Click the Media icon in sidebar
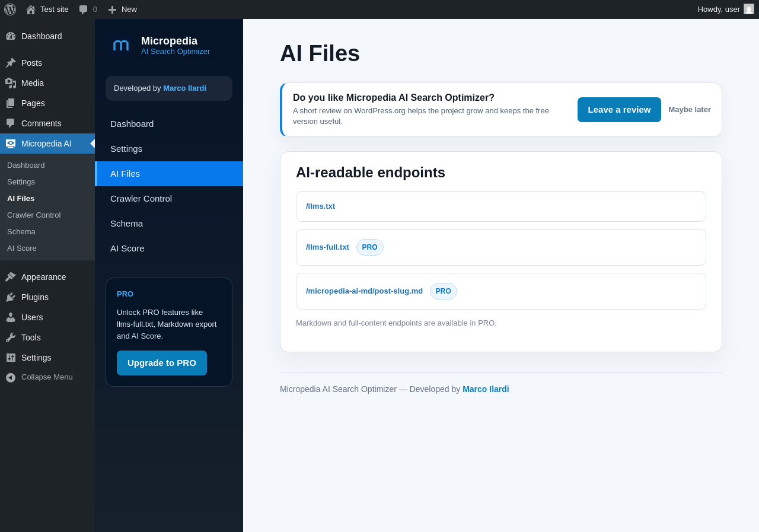The height and width of the screenshot is (532, 759). 11,83
